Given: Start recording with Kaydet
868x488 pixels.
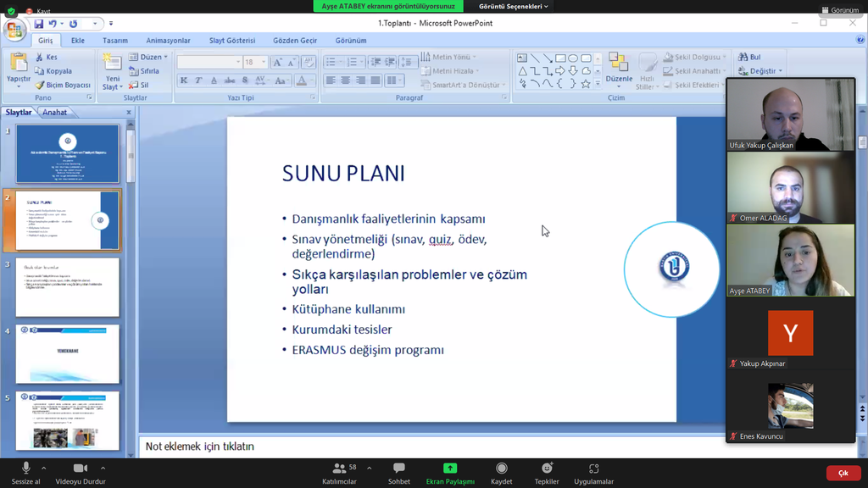Looking at the screenshot, I should point(502,474).
